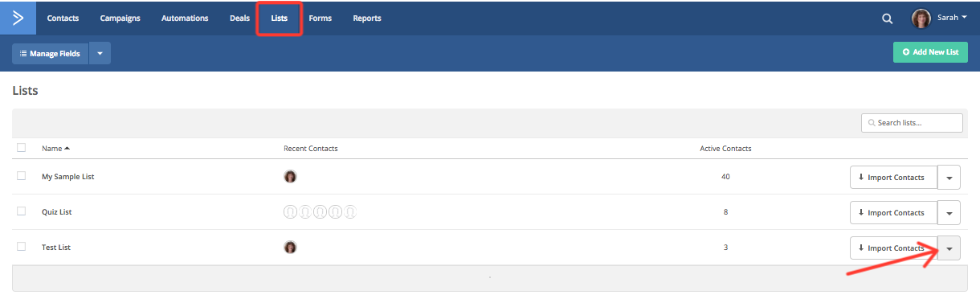The width and height of the screenshot is (980, 299).
Task: Tick the Quiz List checkbox
Action: 21,211
